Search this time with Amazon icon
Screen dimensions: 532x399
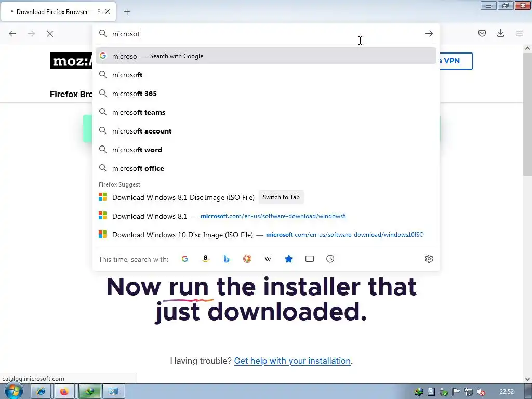click(206, 259)
